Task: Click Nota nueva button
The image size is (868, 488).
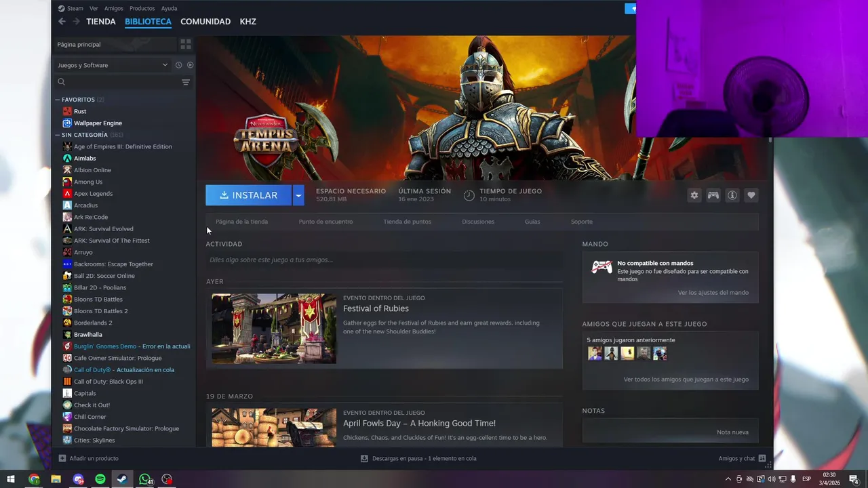Action: click(732, 432)
